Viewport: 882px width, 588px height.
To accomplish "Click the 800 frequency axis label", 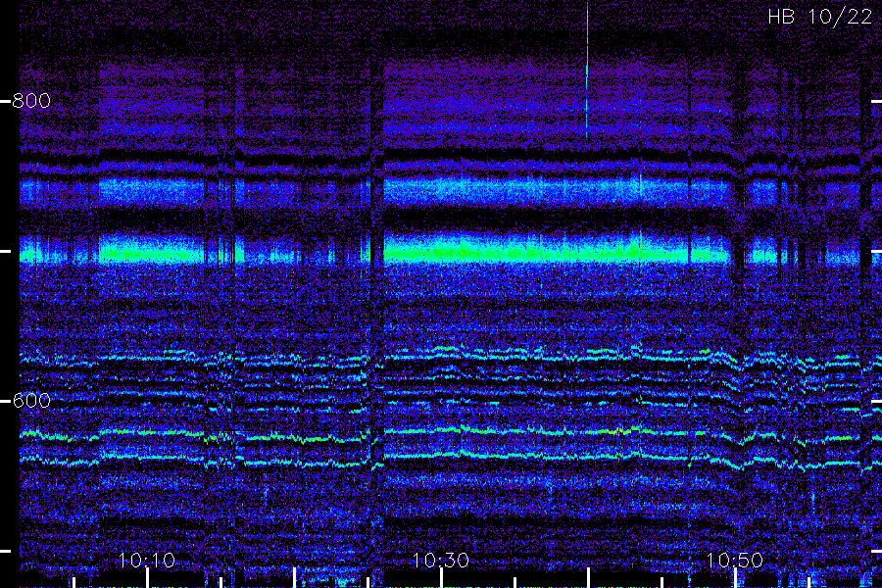I will [31, 101].
